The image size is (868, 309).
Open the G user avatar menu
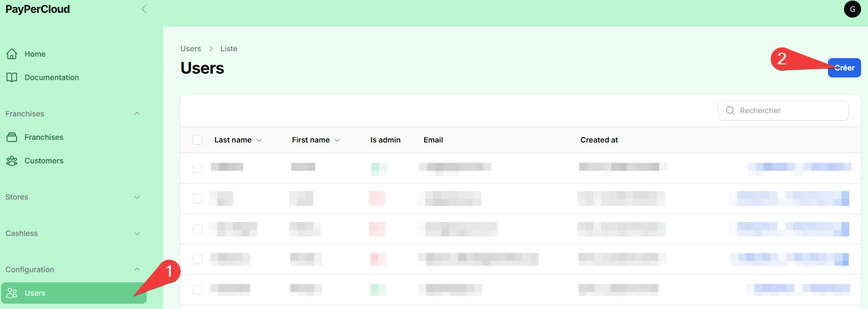[x=852, y=9]
